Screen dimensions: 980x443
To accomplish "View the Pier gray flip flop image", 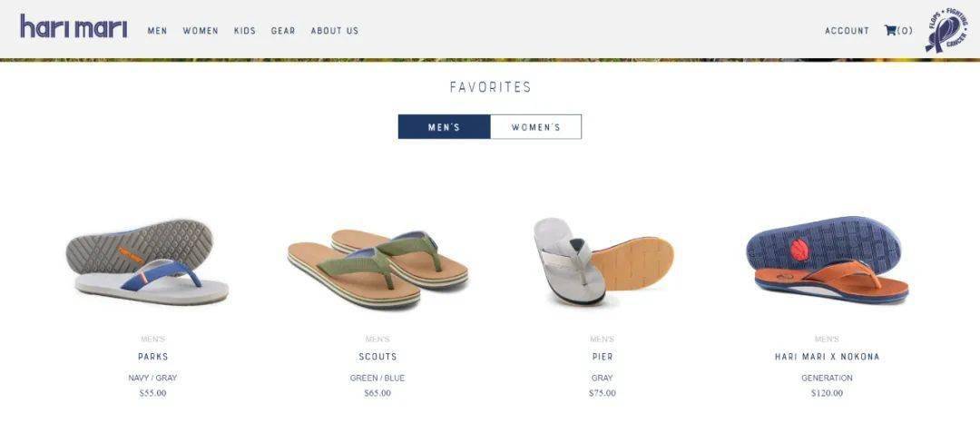I will coord(603,261).
